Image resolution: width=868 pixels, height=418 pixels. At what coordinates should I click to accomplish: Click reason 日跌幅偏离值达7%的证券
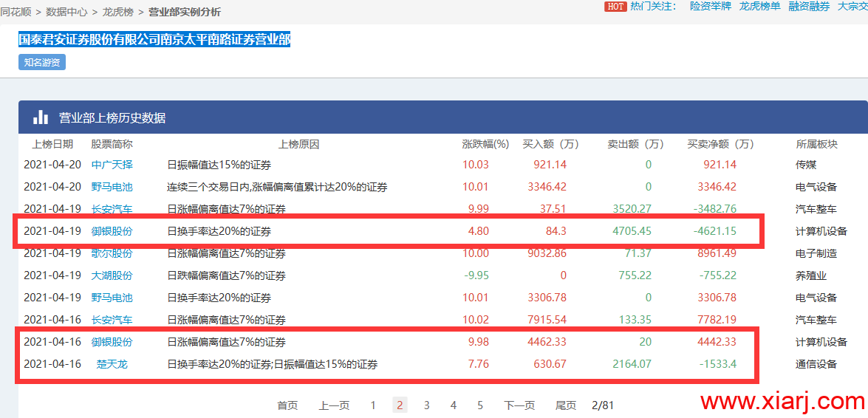226,275
